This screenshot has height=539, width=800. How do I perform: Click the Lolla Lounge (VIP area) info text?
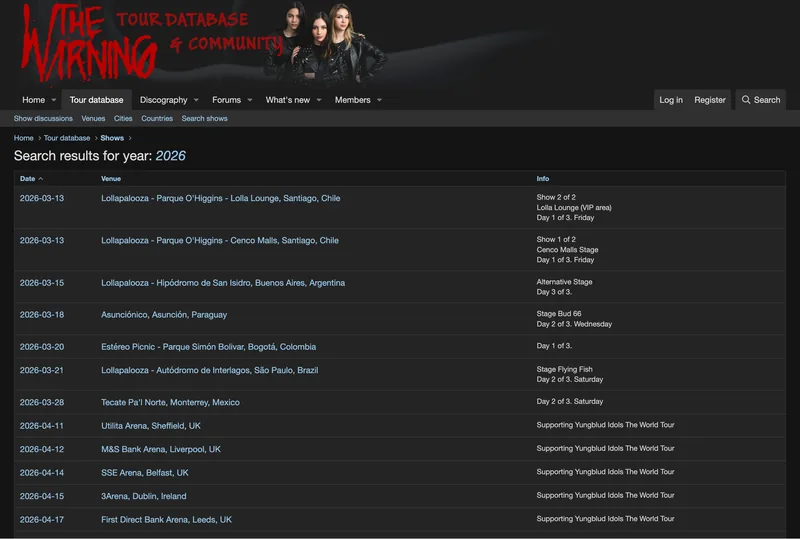click(573, 207)
